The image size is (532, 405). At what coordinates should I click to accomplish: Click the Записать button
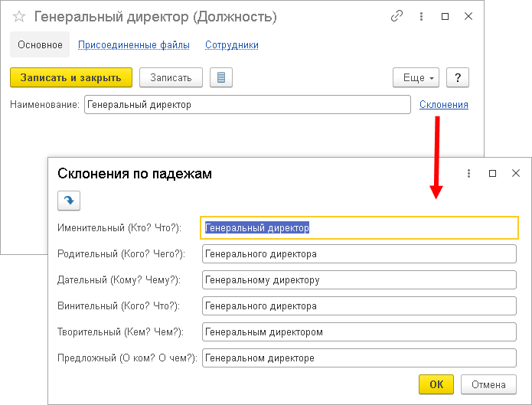point(171,77)
